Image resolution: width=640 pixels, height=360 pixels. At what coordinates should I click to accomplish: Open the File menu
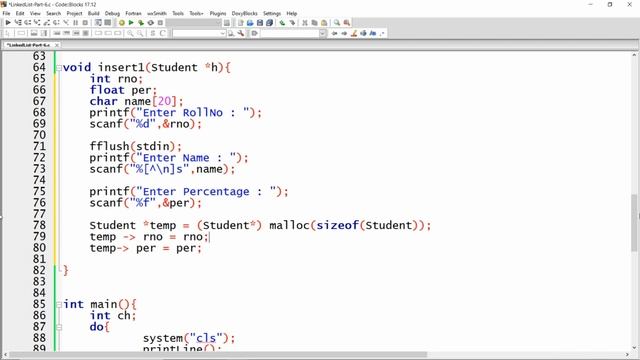pyautogui.click(x=7, y=13)
